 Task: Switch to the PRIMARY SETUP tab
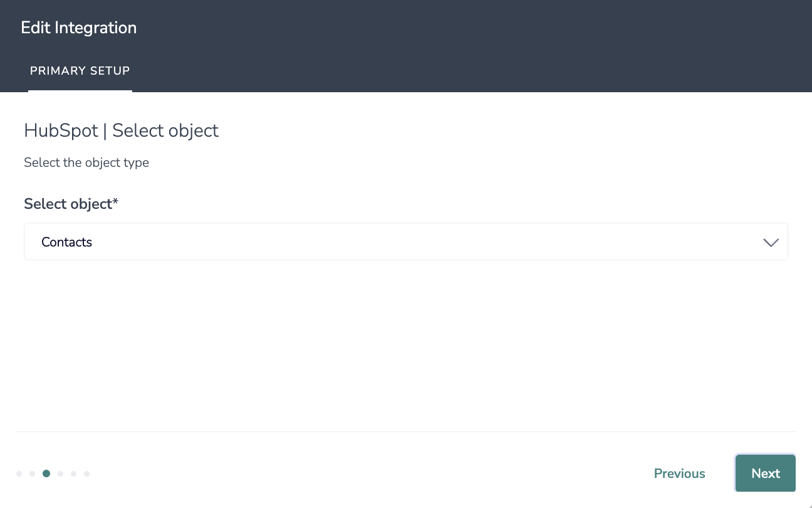(x=80, y=71)
